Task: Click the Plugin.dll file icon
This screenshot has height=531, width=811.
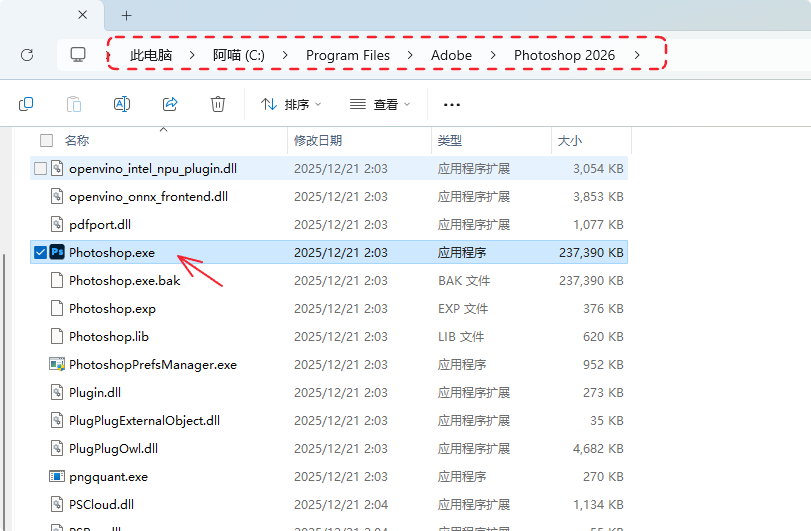Action: 57,392
